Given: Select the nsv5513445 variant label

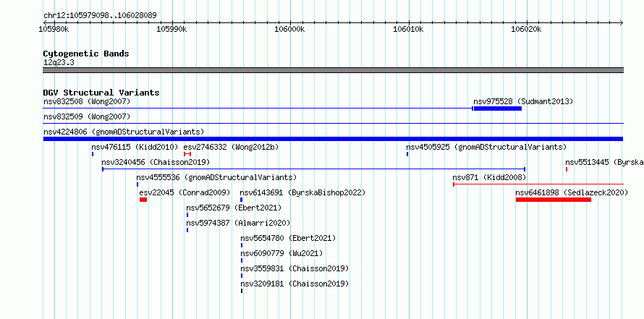Looking at the screenshot, I should (604, 162).
